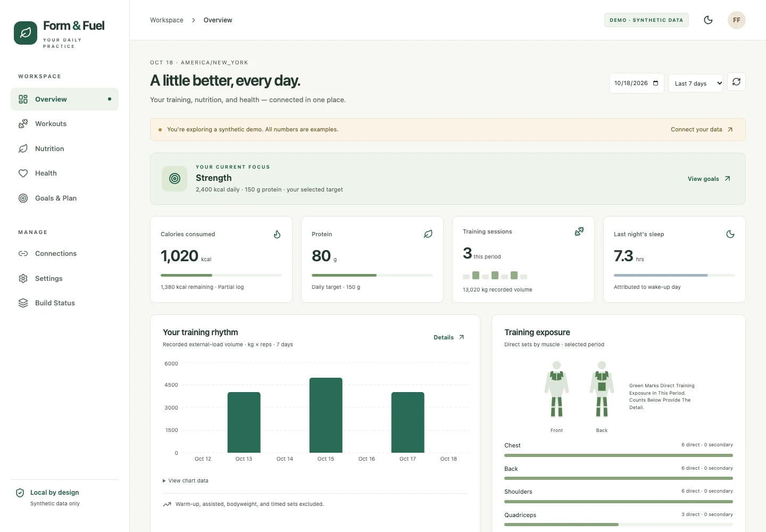Click the moon icon on sleep card
This screenshot has height=532, width=766.
coord(730,234)
